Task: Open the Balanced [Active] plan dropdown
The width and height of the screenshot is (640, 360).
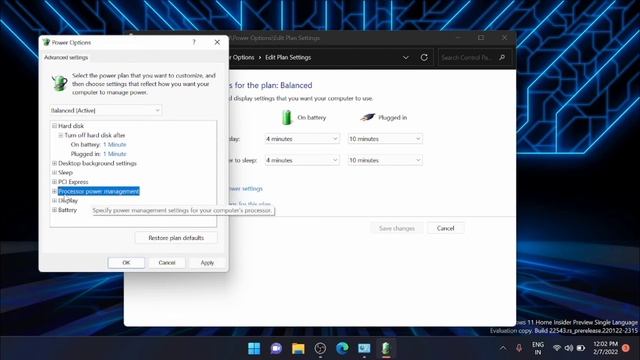Action: pyautogui.click(x=106, y=110)
